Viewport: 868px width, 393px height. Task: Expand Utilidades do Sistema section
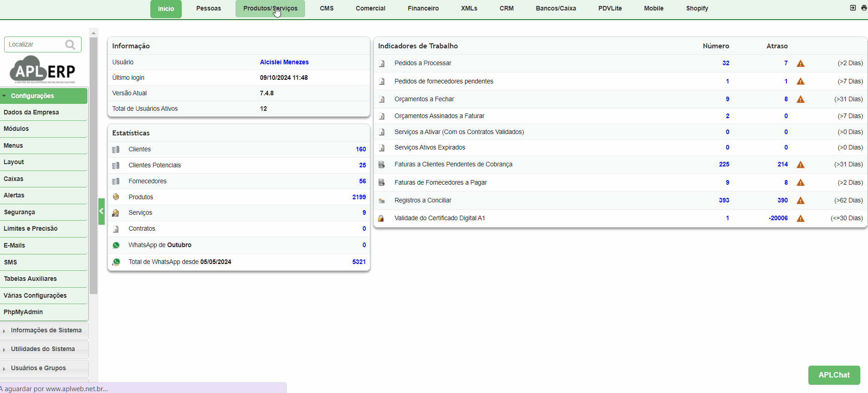pyautogui.click(x=44, y=349)
